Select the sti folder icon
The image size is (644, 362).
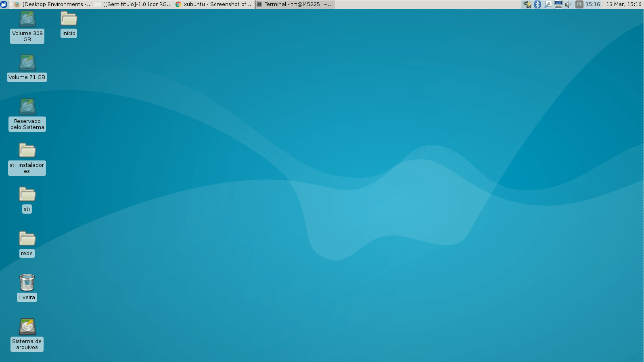[x=27, y=195]
